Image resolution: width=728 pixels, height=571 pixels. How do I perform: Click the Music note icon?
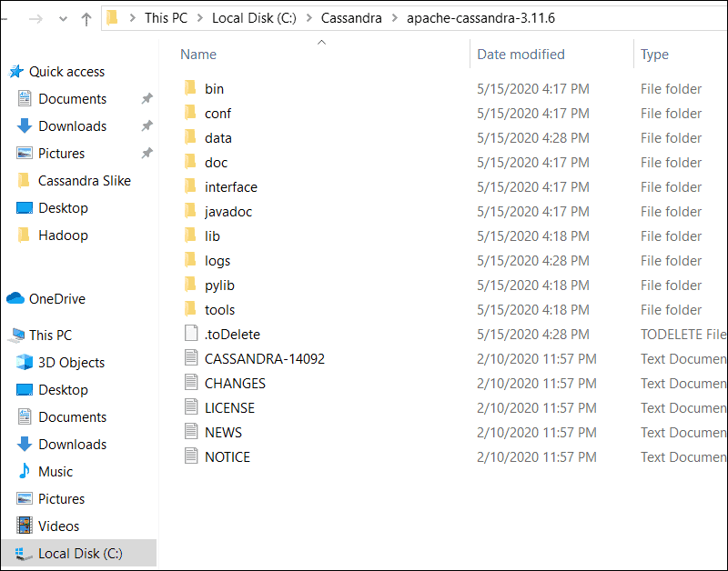click(25, 471)
